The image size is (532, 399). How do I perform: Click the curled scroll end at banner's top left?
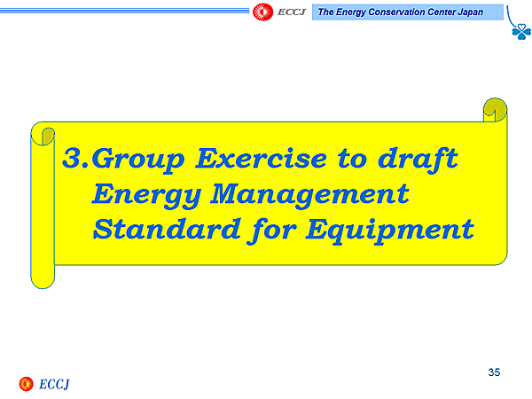43,134
